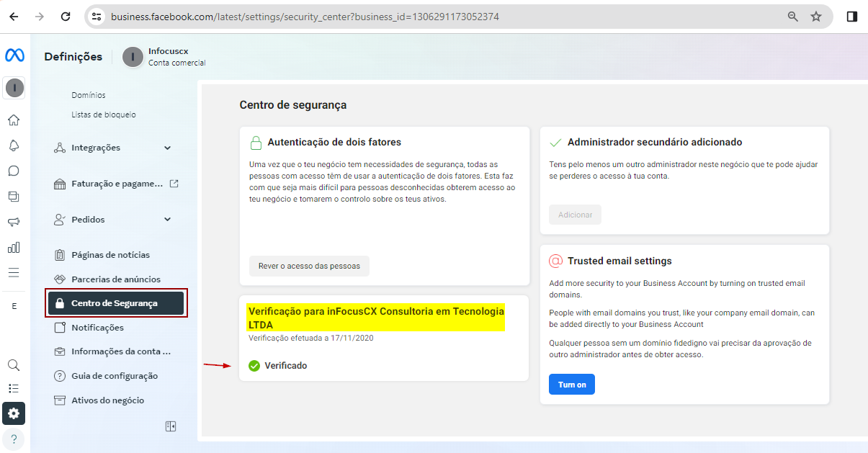The width and height of the screenshot is (868, 453).
Task: Open notifications bell in left rail
Action: 14,145
